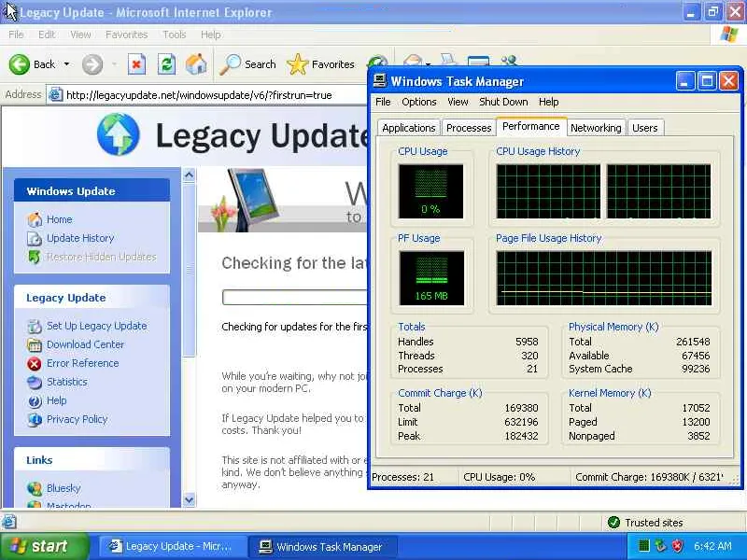Click the Update History icon in sidebar
This screenshot has height=560, width=747.
click(x=35, y=238)
